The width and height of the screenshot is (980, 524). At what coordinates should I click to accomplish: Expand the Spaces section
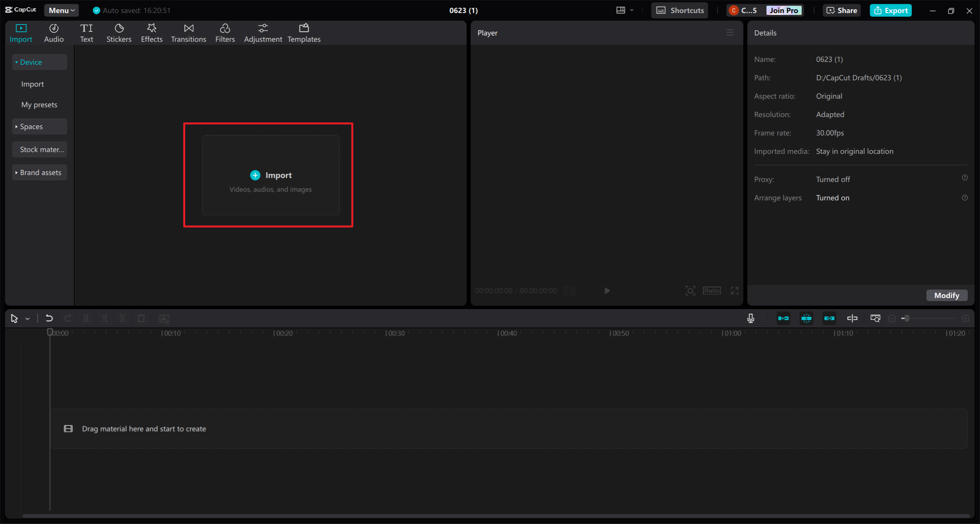39,126
